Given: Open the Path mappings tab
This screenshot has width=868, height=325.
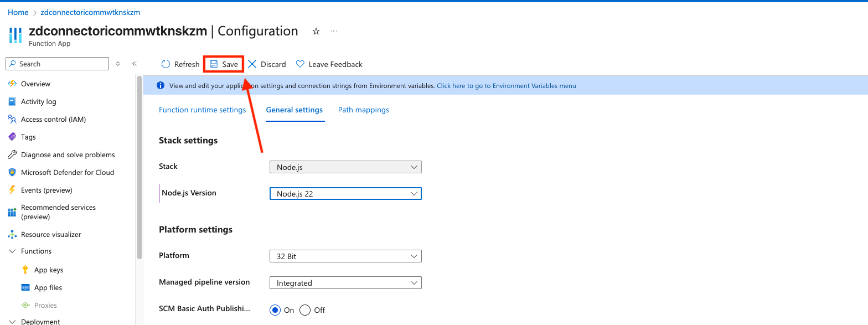Looking at the screenshot, I should pos(364,110).
